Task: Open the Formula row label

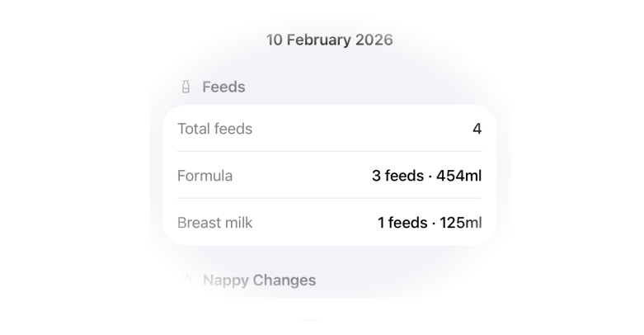Action: (205, 176)
